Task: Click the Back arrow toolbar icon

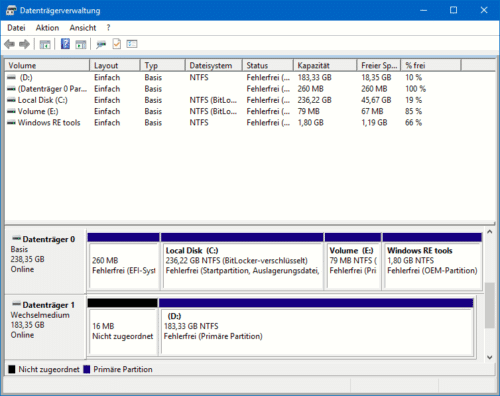Action: coord(10,44)
